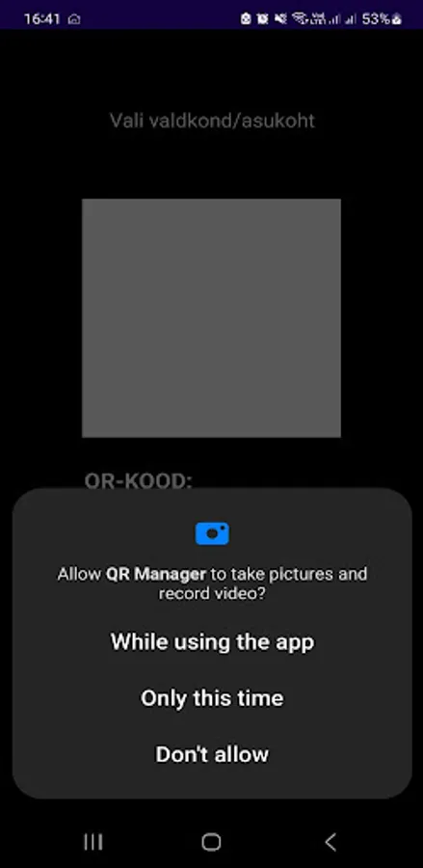Tap the gray camera preview square
Image resolution: width=423 pixels, height=868 pixels.
pos(211,317)
